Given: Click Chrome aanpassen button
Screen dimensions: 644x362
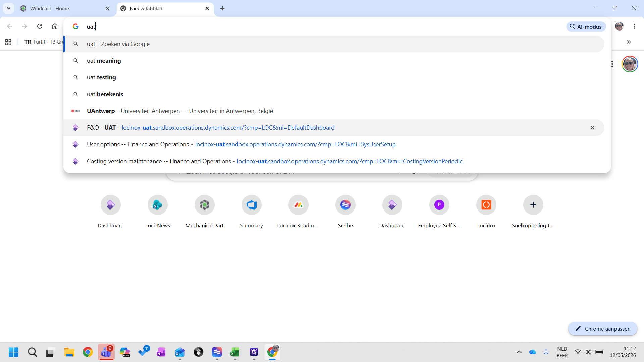Looking at the screenshot, I should click(603, 329).
